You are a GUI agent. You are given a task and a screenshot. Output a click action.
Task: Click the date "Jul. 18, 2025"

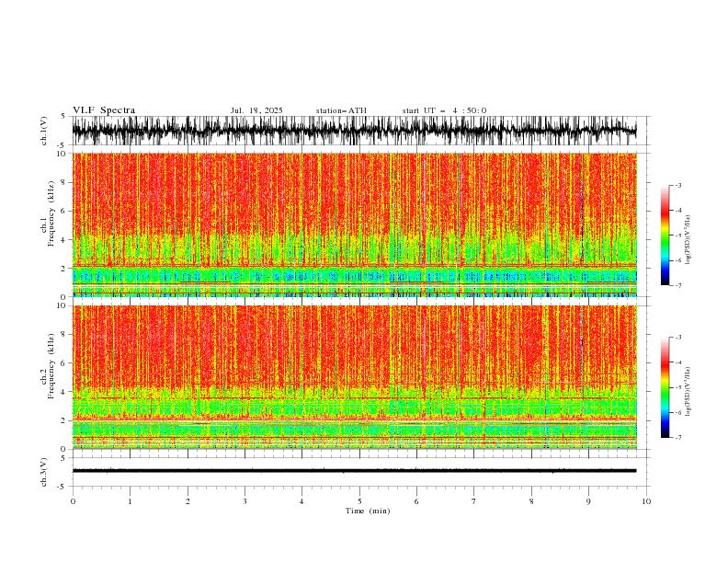tap(256, 110)
